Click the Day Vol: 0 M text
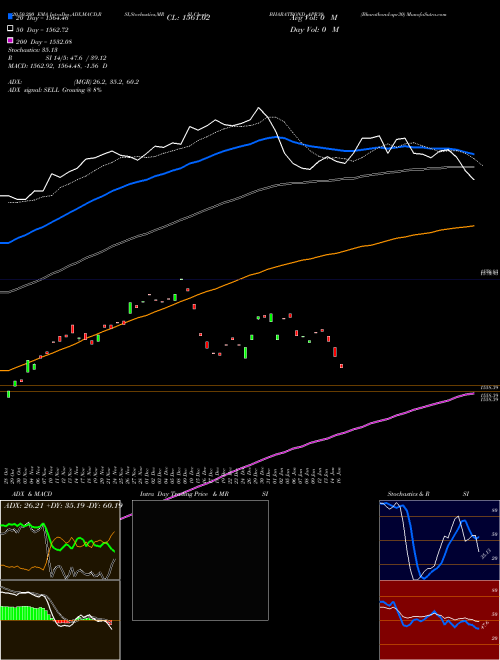 click(x=314, y=29)
